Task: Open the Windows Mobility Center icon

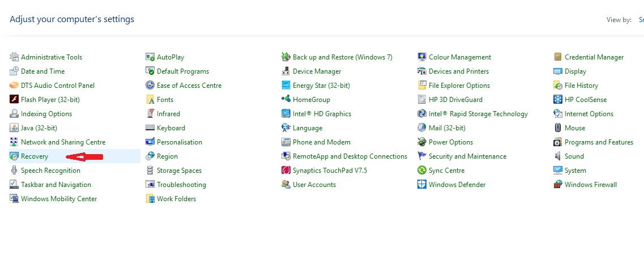Action: (x=14, y=199)
